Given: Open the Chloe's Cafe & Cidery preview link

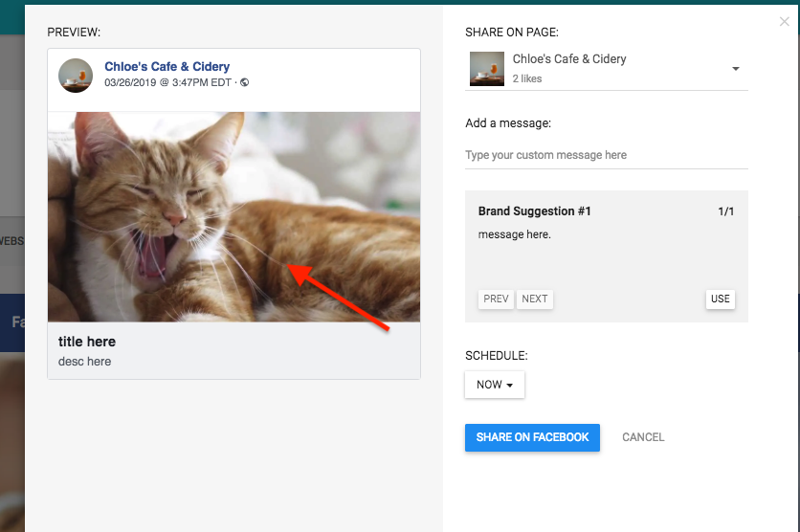Looking at the screenshot, I should click(167, 66).
